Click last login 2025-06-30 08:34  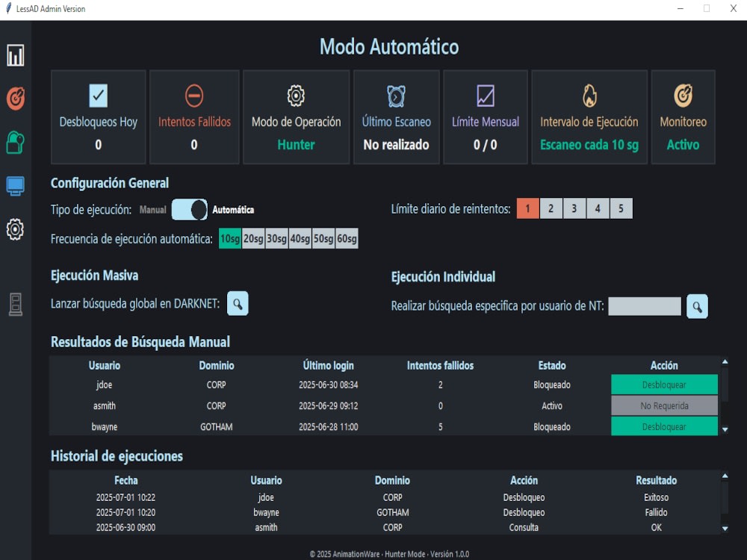pos(328,385)
